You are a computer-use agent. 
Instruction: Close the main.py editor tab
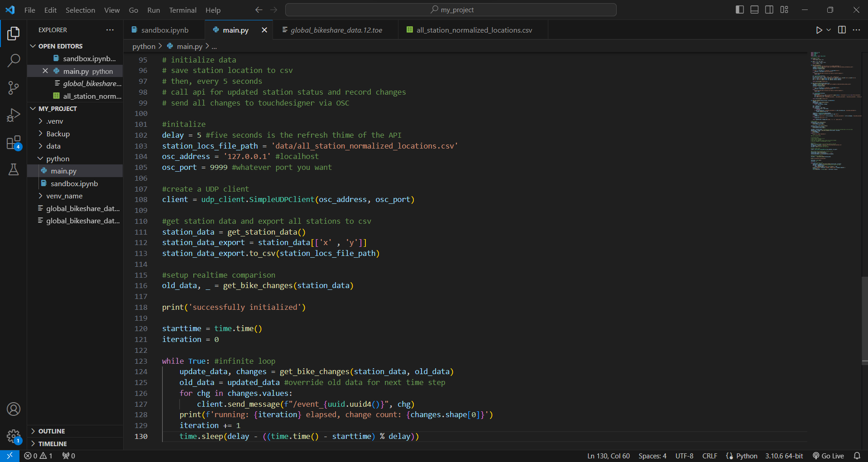tap(264, 30)
